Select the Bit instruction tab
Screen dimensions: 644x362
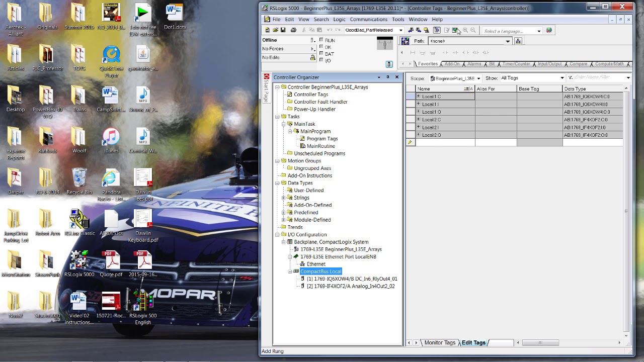[492, 64]
